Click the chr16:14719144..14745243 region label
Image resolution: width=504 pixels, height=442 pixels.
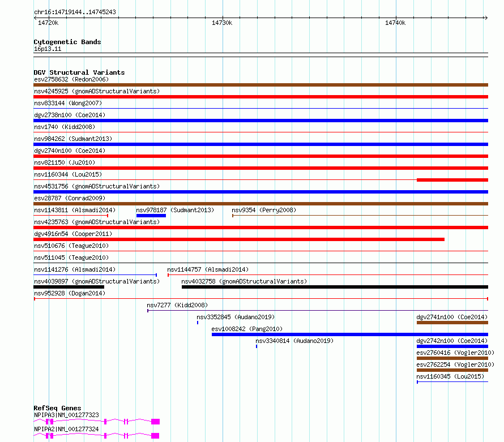tap(75, 12)
